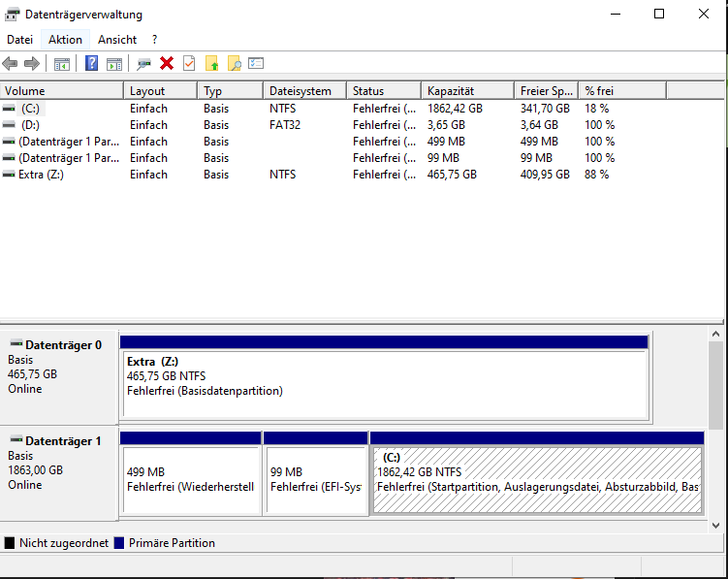Sort by the Layout column header
The height and width of the screenshot is (579, 728).
click(160, 90)
